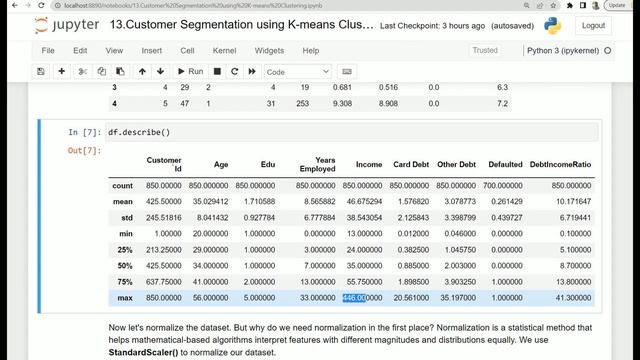Image resolution: width=640 pixels, height=360 pixels.
Task: Click the Logout button
Action: pos(593,26)
